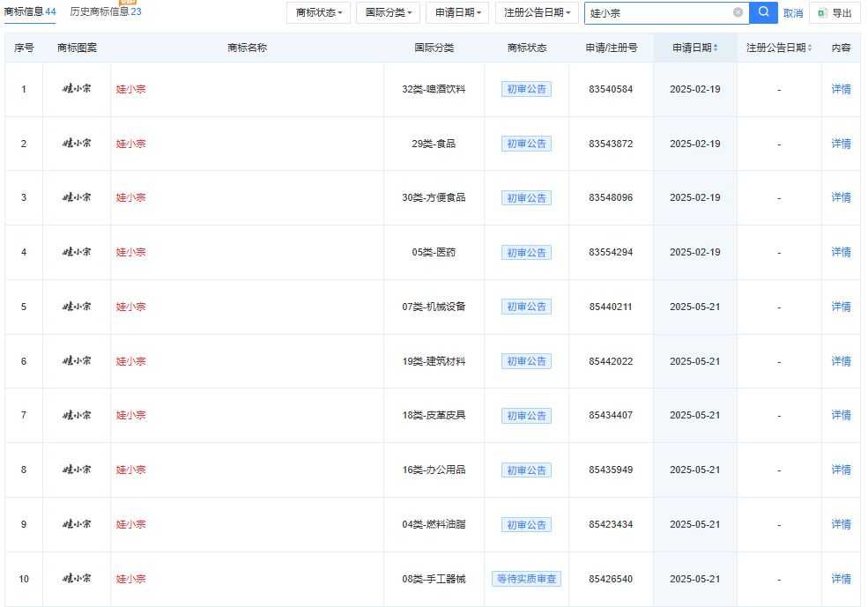Click 娃小宗 name in 29类-食品 row
The width and height of the screenshot is (868, 607).
pyautogui.click(x=130, y=144)
